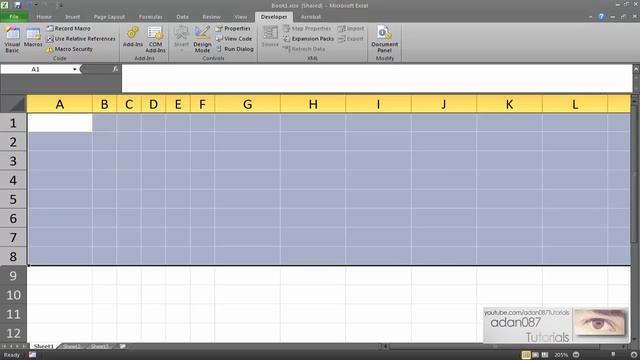Expand the Name Box dropdown
This screenshot has height=360, width=640.
point(74,69)
